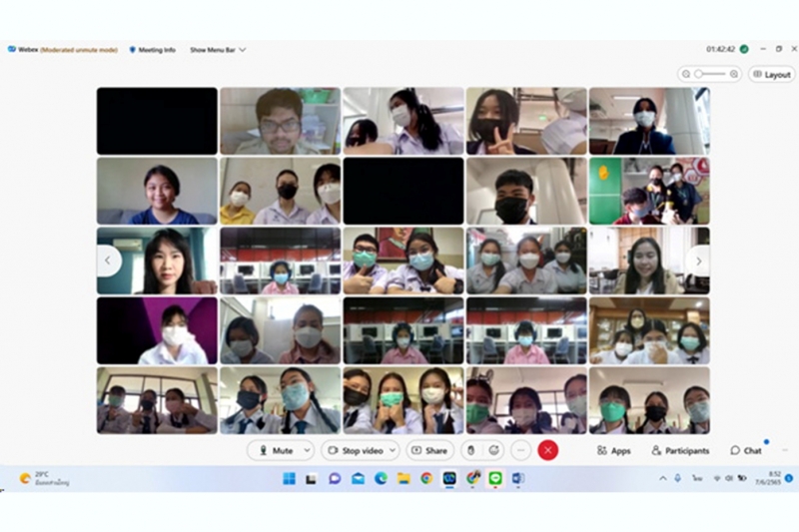Click the Layout button
Image resolution: width=799 pixels, height=532 pixels.
pyautogui.click(x=771, y=74)
